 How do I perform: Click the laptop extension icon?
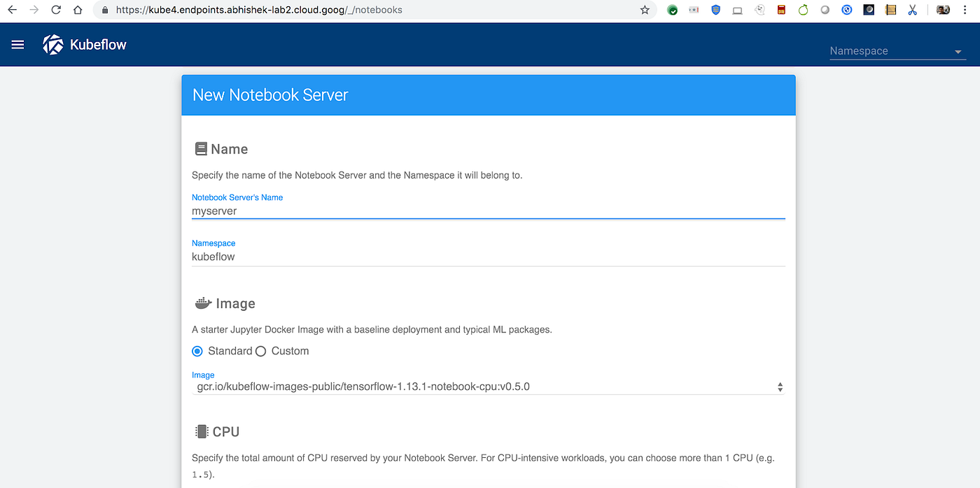737,11
